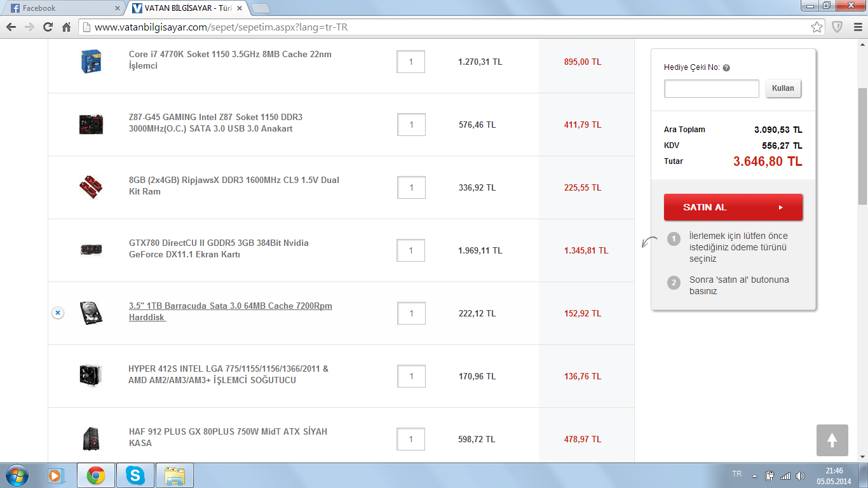Click the Barracuda harddisk product image
This screenshot has width=868, height=488.
[92, 313]
